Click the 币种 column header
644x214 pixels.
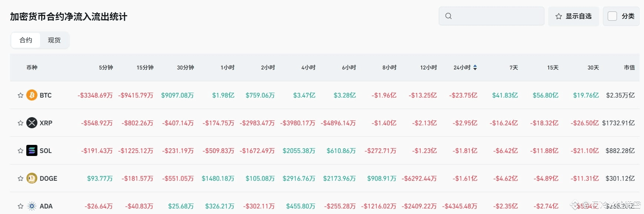(x=32, y=67)
